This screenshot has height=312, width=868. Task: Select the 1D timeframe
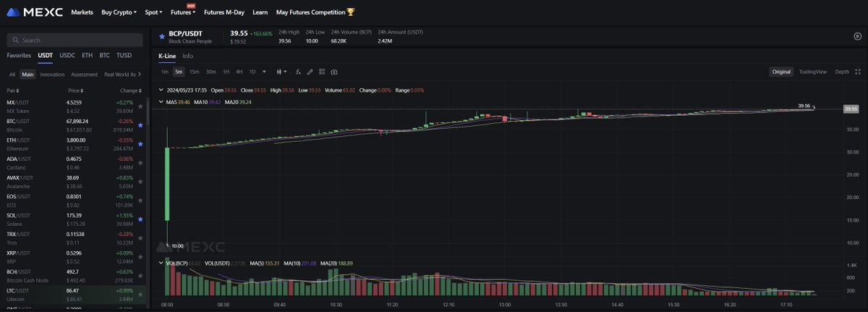252,72
